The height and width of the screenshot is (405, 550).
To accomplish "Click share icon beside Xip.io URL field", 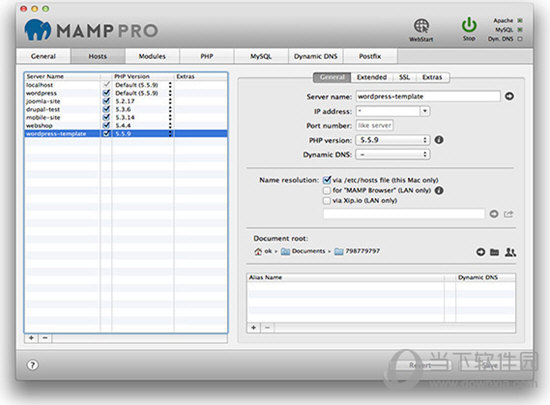I will point(509,214).
